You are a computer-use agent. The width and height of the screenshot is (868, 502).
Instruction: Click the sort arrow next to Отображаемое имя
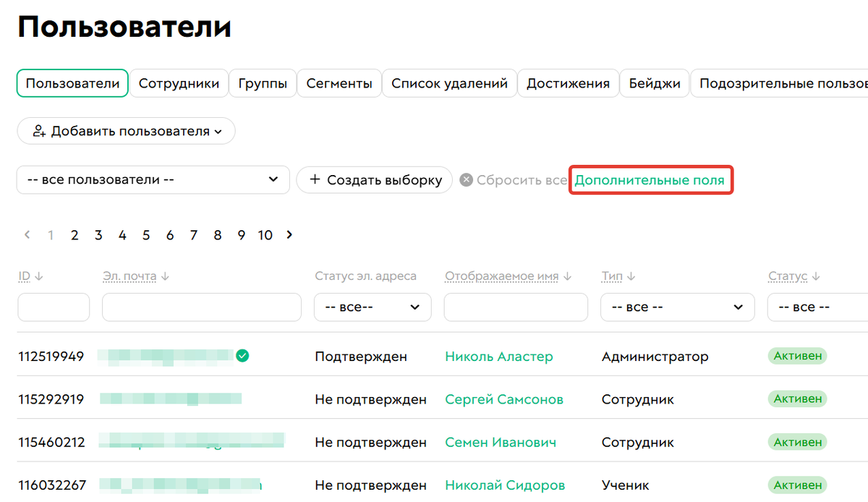point(568,276)
